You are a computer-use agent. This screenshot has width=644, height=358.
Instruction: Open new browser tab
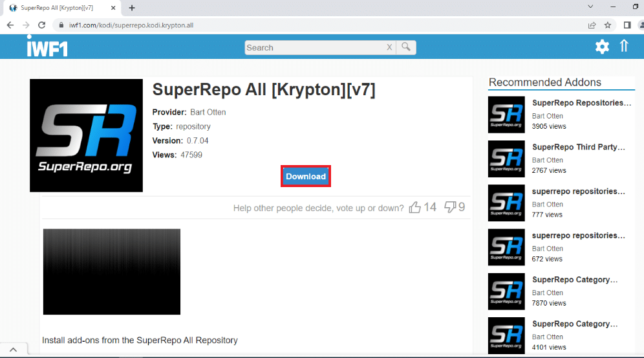(x=132, y=8)
